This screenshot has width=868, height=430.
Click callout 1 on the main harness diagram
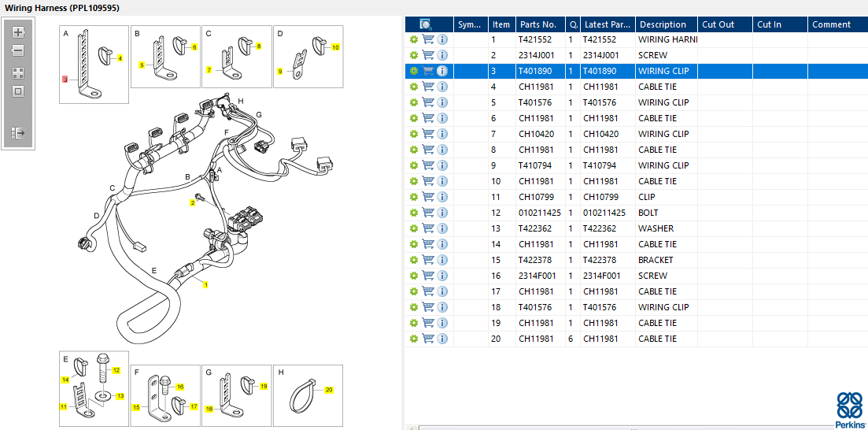[205, 284]
